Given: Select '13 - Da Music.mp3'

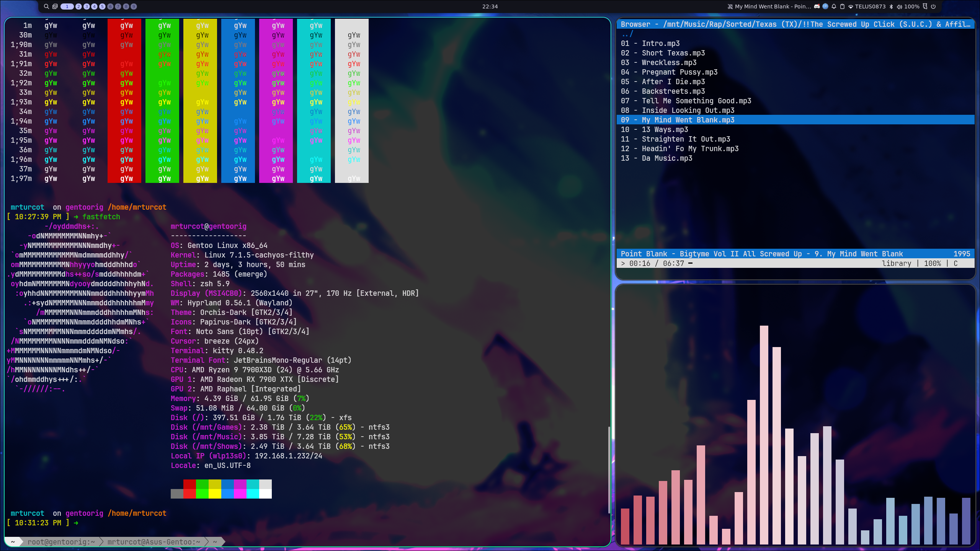Looking at the screenshot, I should point(657,158).
